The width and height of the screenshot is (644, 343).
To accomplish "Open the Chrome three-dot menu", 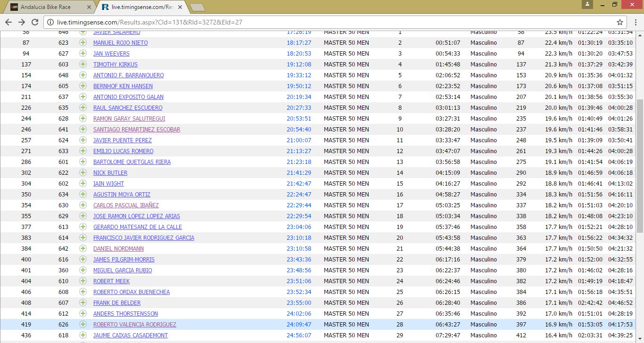I will (635, 22).
